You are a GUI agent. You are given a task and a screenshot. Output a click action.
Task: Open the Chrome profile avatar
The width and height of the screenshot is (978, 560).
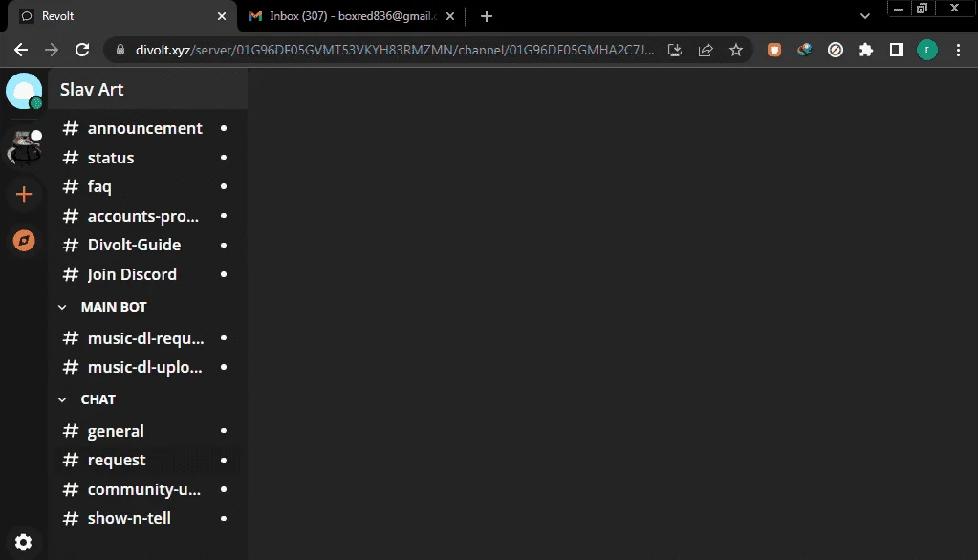[927, 50]
